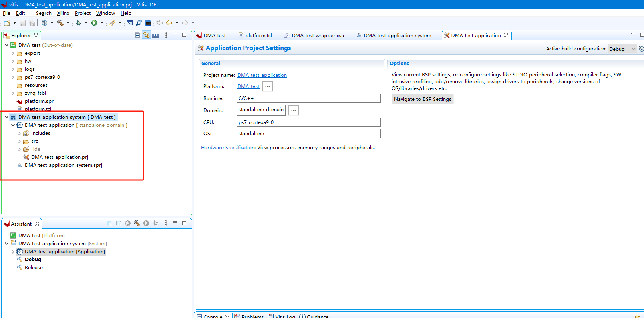Click the launch target icon in main toolbar
Image resolution: width=644 pixels, height=318 pixels.
[x=44, y=23]
